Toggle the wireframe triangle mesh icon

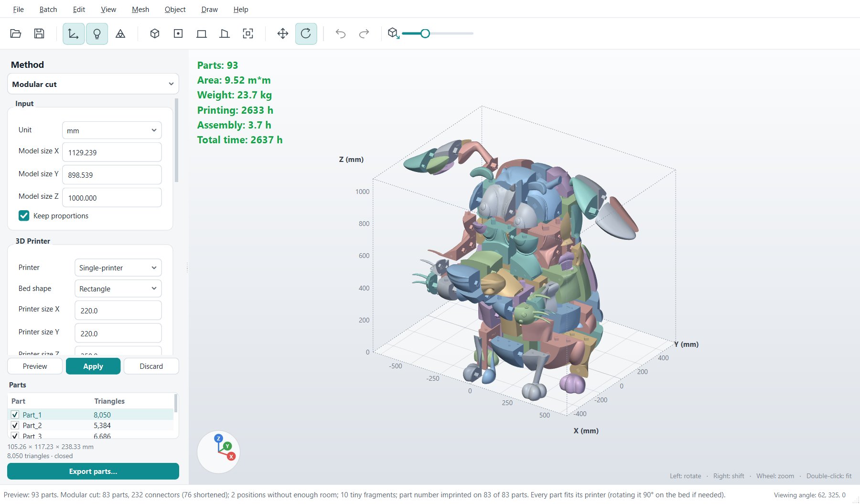120,33
